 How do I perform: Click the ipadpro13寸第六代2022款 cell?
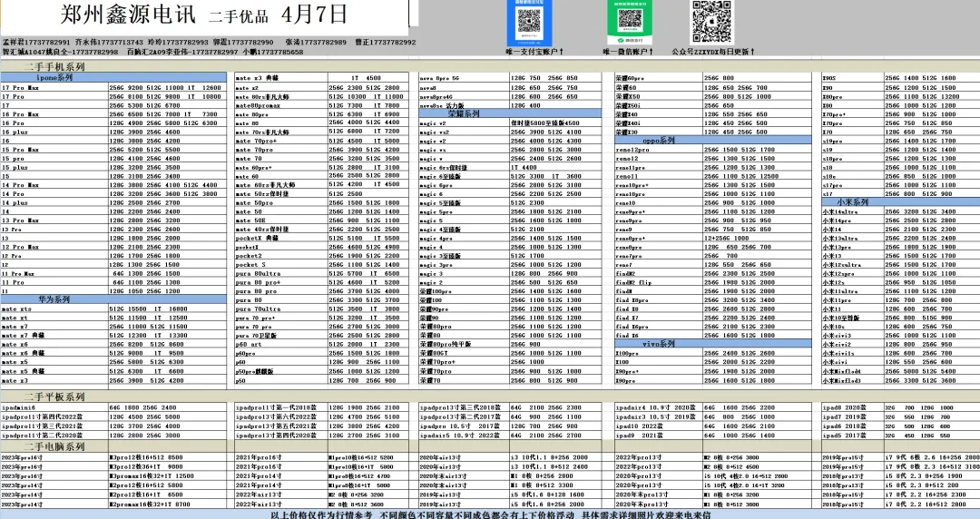281,416
